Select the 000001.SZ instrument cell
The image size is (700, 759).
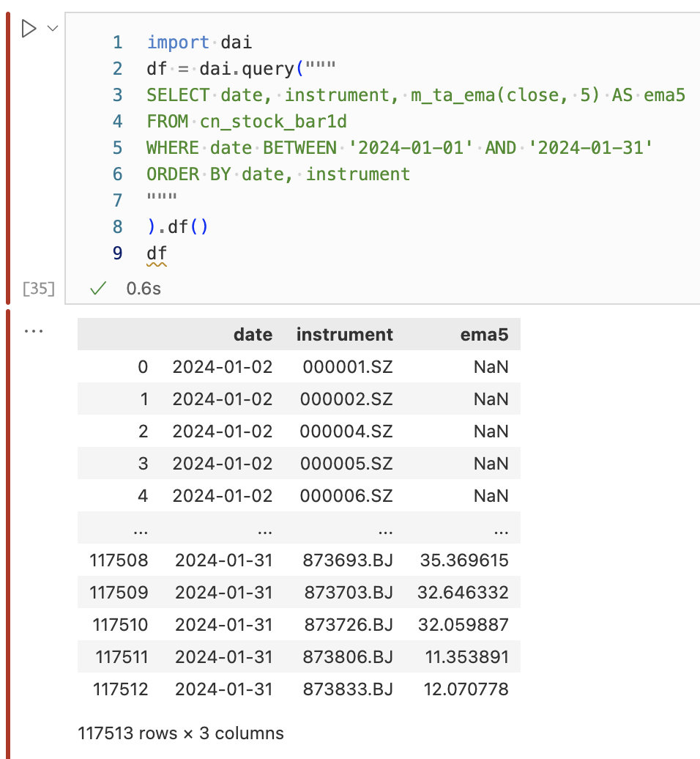click(346, 367)
